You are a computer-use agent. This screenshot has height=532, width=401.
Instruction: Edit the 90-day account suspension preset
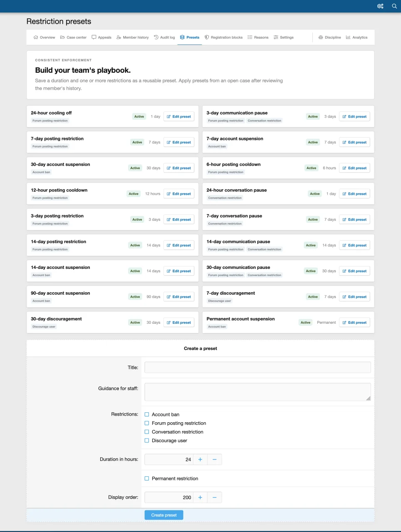pyautogui.click(x=179, y=297)
